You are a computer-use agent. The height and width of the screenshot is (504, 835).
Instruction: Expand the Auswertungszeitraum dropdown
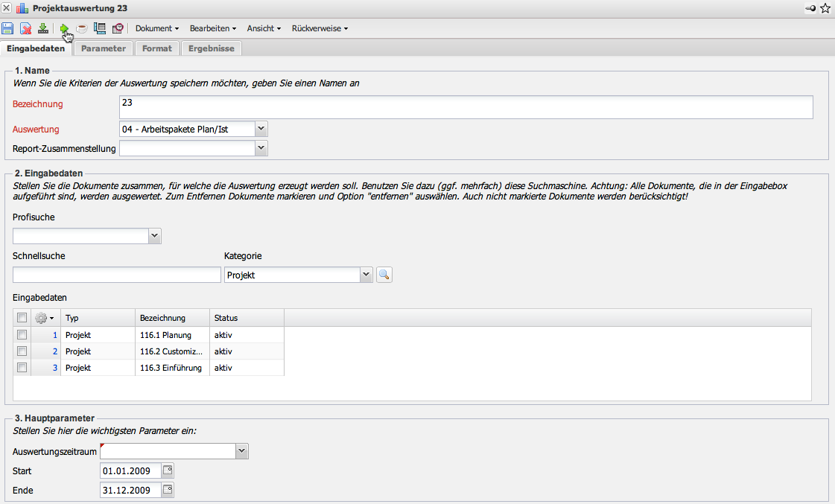coord(241,451)
